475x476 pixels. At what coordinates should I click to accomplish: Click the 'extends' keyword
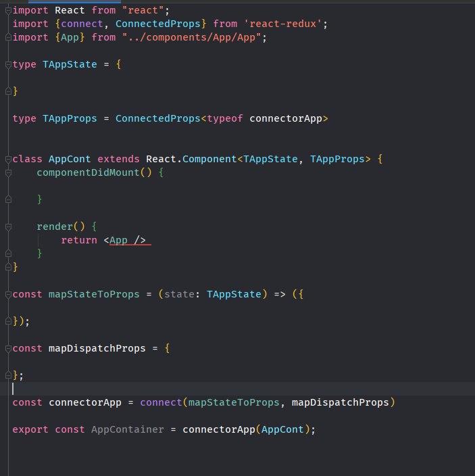tap(119, 159)
